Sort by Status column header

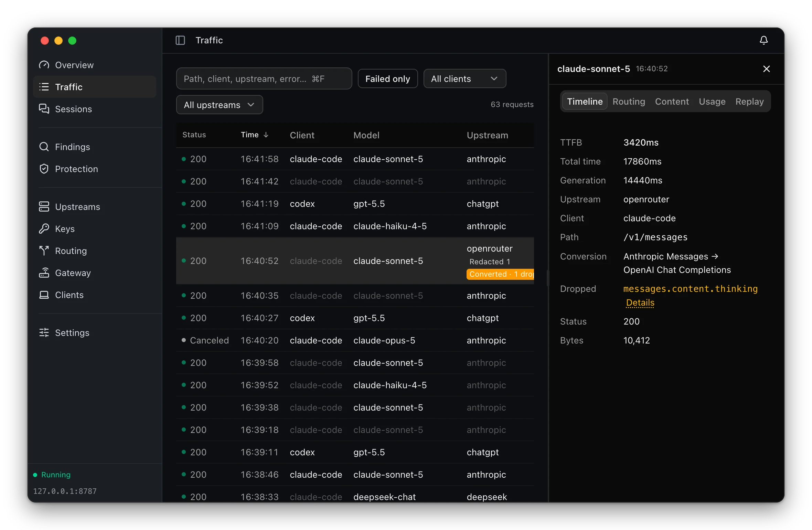point(194,135)
